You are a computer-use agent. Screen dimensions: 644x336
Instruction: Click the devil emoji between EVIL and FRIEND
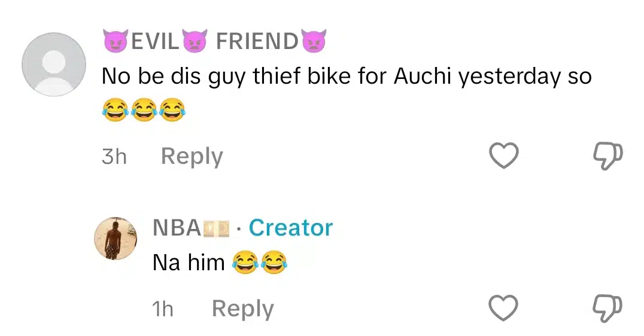195,41
